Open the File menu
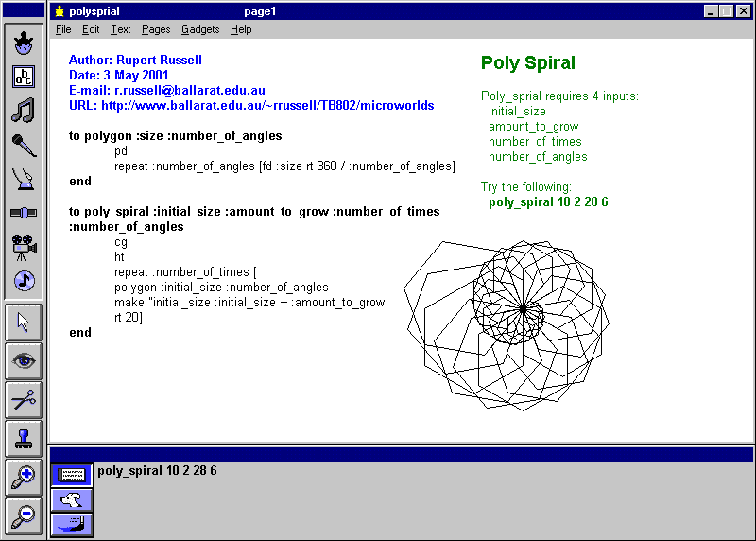Image resolution: width=756 pixels, height=541 pixels. pos(63,29)
